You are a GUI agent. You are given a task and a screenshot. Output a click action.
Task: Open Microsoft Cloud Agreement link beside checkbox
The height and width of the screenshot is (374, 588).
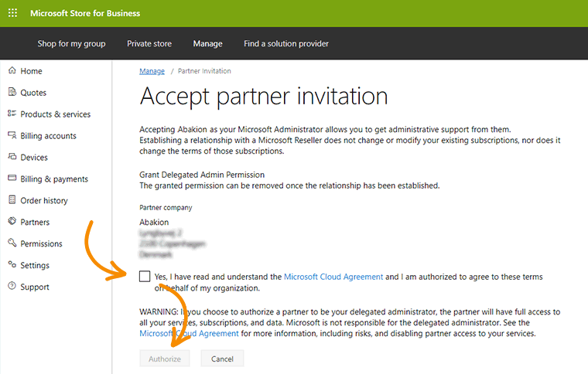pyautogui.click(x=333, y=277)
